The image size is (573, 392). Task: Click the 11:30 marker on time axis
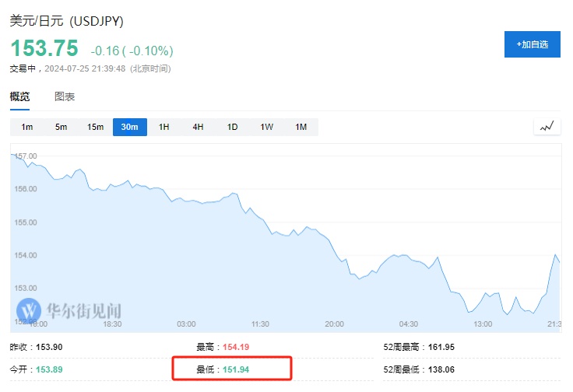(x=260, y=324)
